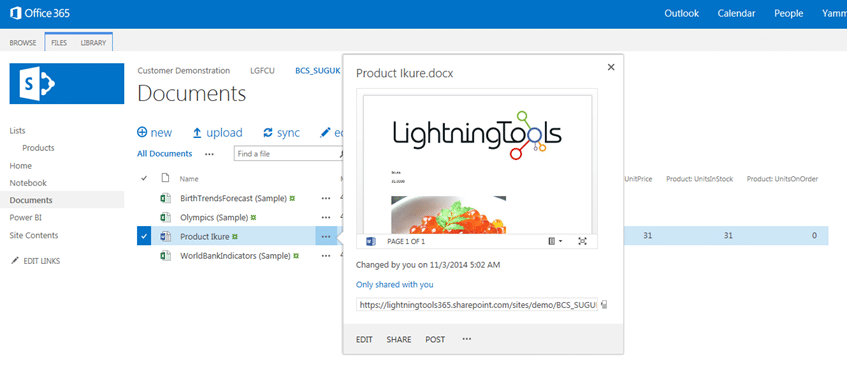This screenshot has width=847, height=373.
Task: Click the search magnifier in Find a file
Action: point(341,154)
